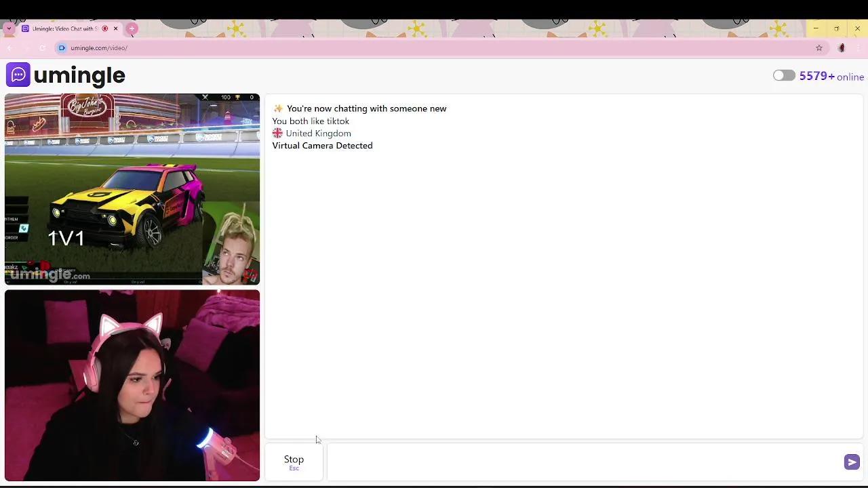The image size is (868, 488).
Task: Toggle the switch beside the online count
Action: click(x=784, y=76)
